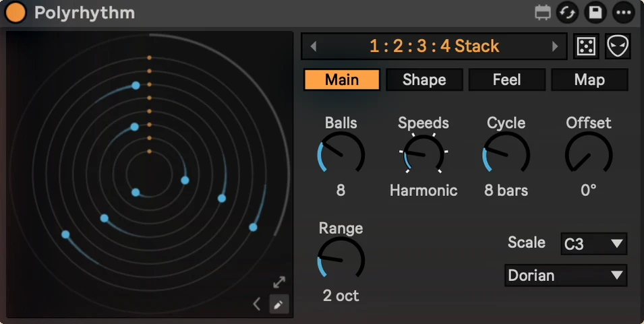Open the three-dots options menu
This screenshot has height=324, width=644.
point(624,13)
